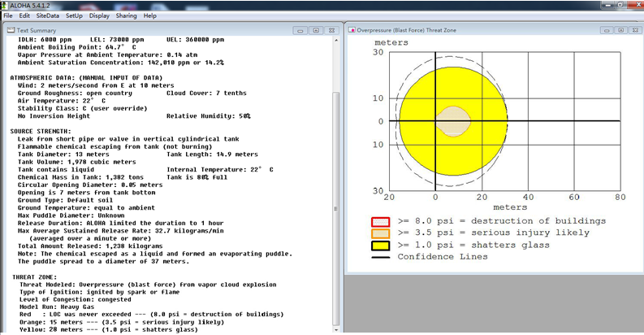Click the 'IDLH: 6000 ppm' value
The height and width of the screenshot is (335, 644).
(45, 40)
